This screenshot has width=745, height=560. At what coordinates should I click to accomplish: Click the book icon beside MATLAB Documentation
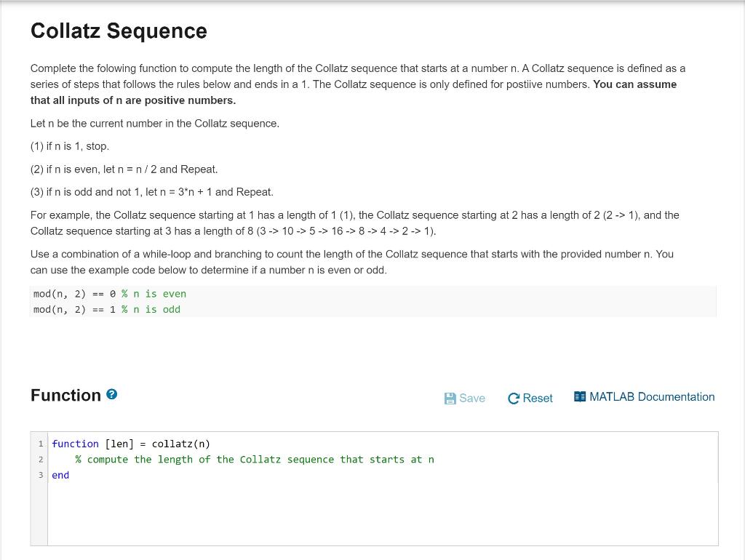[x=579, y=396]
